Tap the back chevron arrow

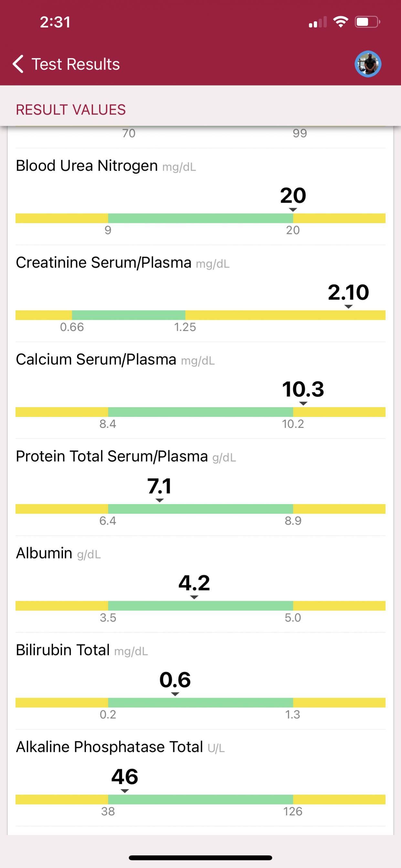(x=18, y=64)
